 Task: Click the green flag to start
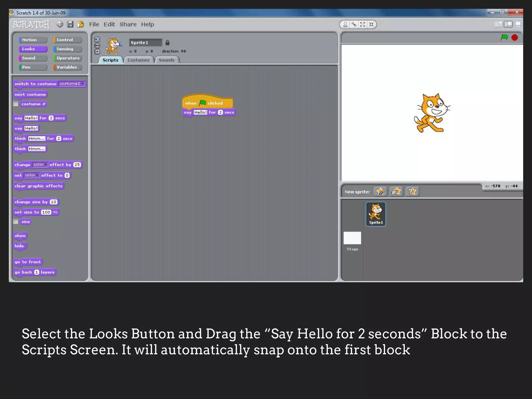click(504, 37)
